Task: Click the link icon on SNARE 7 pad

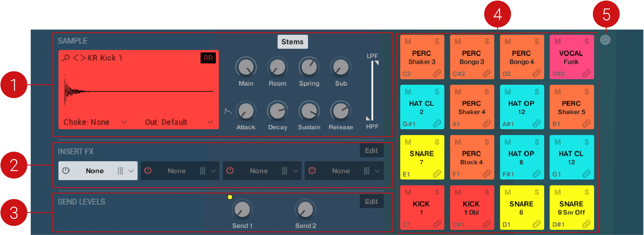Action: (437, 174)
